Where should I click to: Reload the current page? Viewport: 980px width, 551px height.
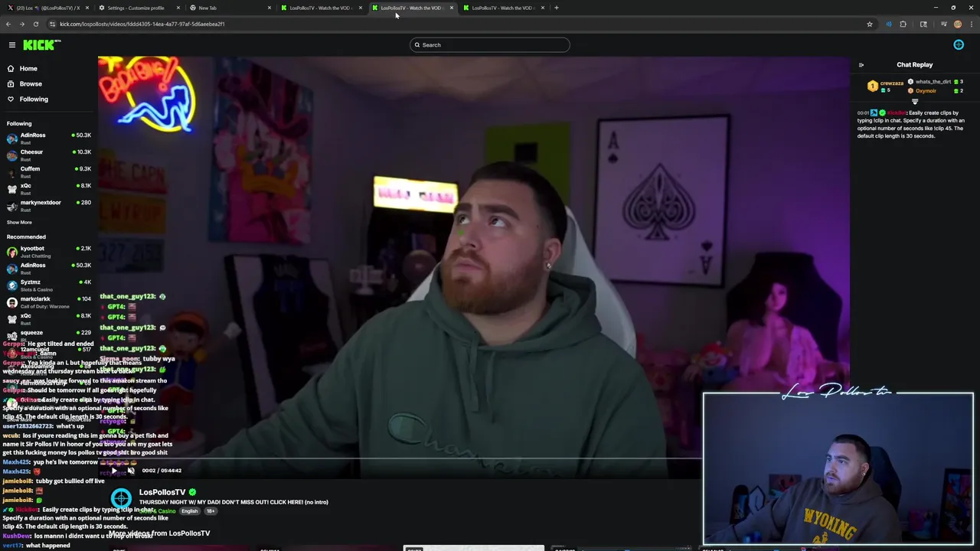coord(35,24)
